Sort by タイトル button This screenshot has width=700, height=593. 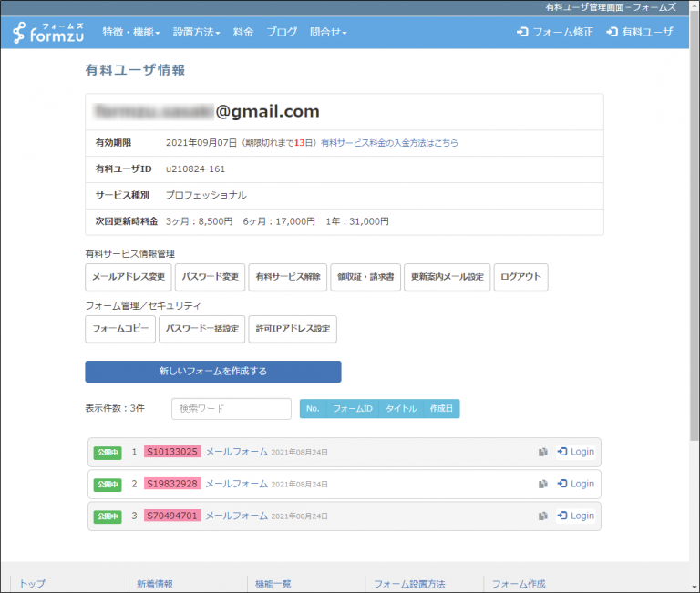pos(401,409)
